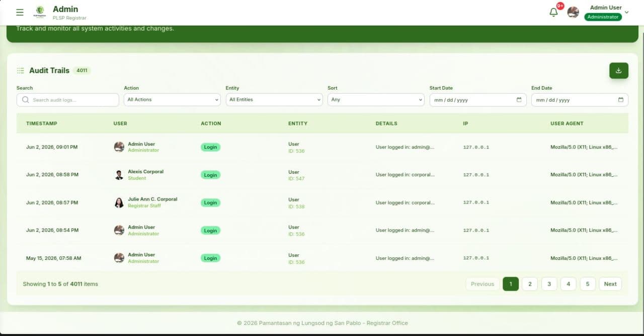Select pagination page 1
Viewport: 644px width, 336px height.
(x=511, y=284)
